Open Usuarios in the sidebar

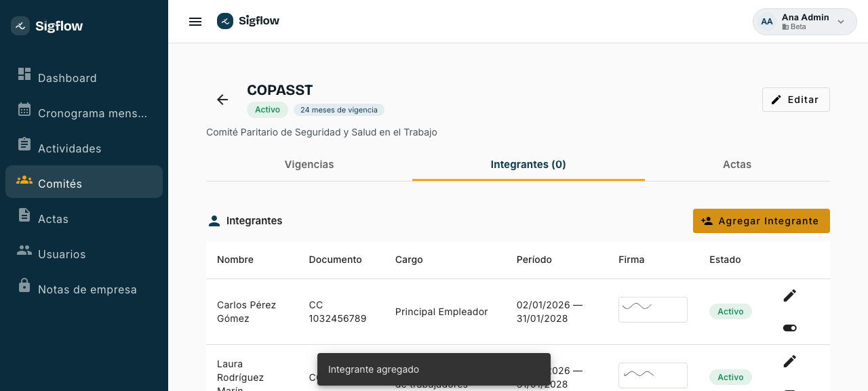click(x=84, y=254)
